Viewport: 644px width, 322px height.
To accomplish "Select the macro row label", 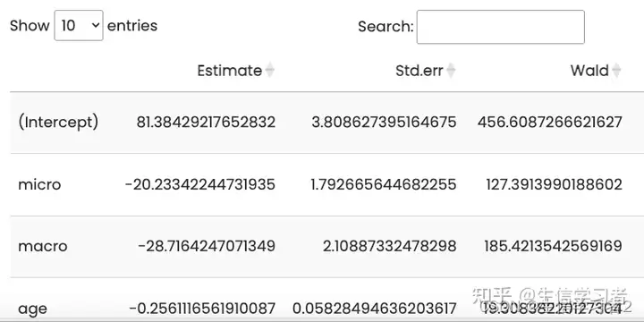I will [x=43, y=246].
